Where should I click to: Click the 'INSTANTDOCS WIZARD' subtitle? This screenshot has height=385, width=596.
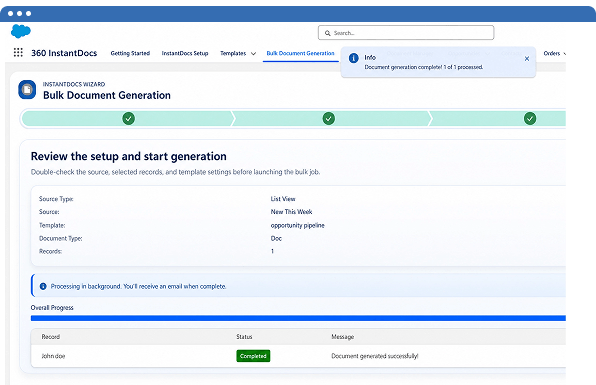click(74, 84)
